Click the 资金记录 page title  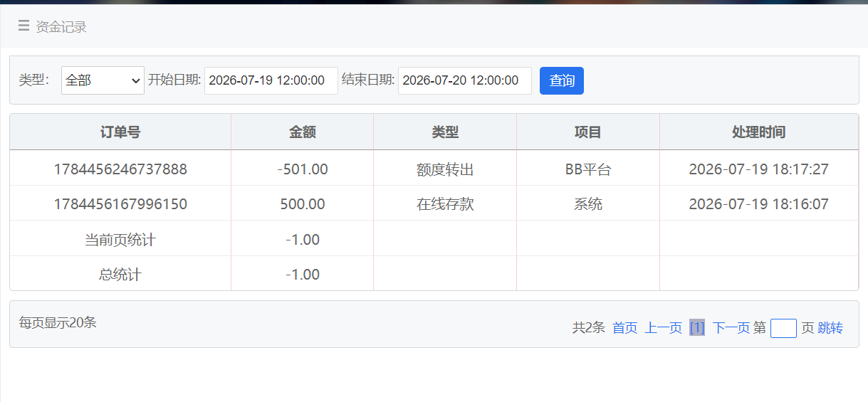(61, 27)
